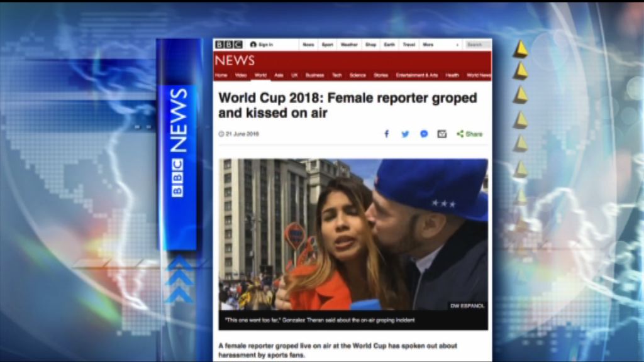Open the Weather link in top bar

(x=348, y=45)
